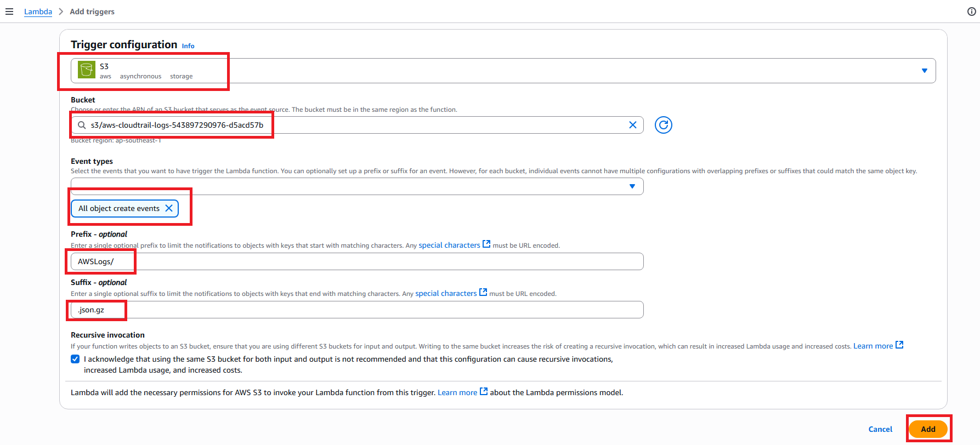The height and width of the screenshot is (445, 980).
Task: Click the All object create events tag label
Action: pos(119,208)
